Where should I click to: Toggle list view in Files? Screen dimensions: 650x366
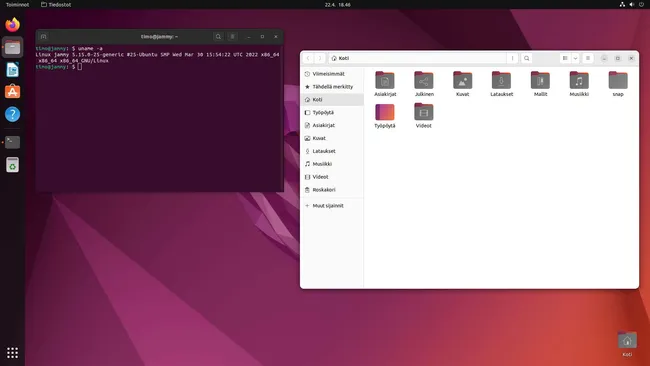tap(565, 58)
